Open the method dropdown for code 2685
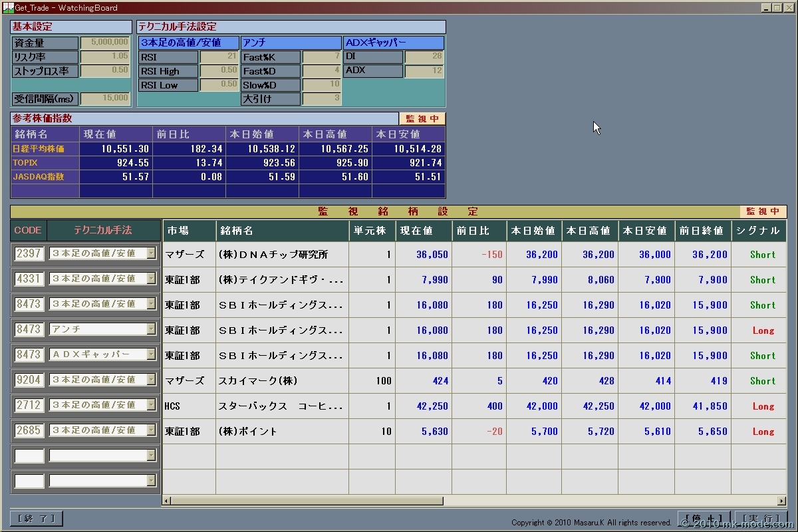The height and width of the screenshot is (532, 798). pyautogui.click(x=151, y=430)
